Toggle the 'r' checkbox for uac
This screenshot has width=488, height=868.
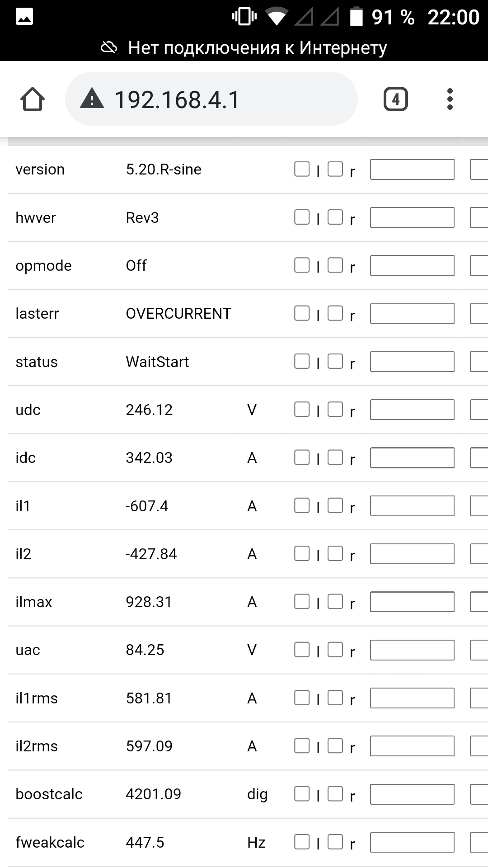click(x=335, y=650)
